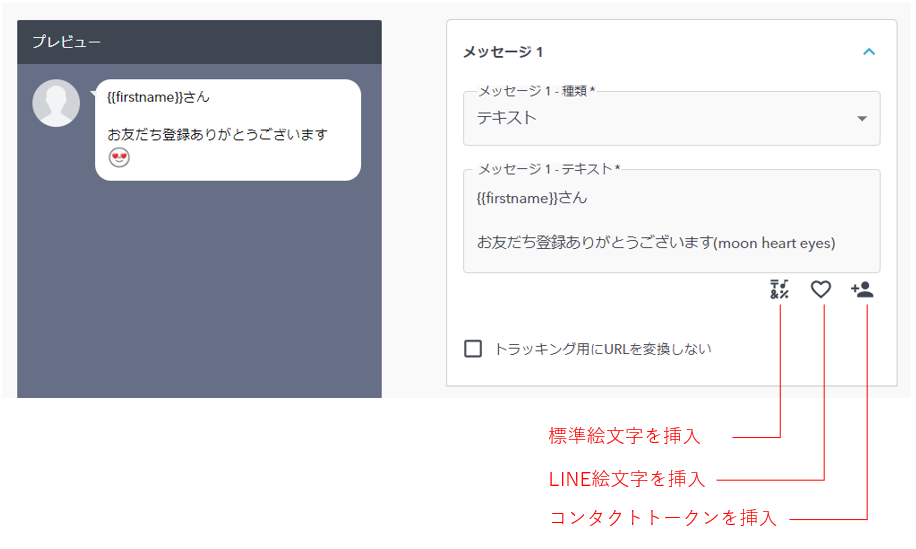Click the red 標準絵文字を挿入 annotation
Image resolution: width=916 pixels, height=549 pixels.
point(625,436)
